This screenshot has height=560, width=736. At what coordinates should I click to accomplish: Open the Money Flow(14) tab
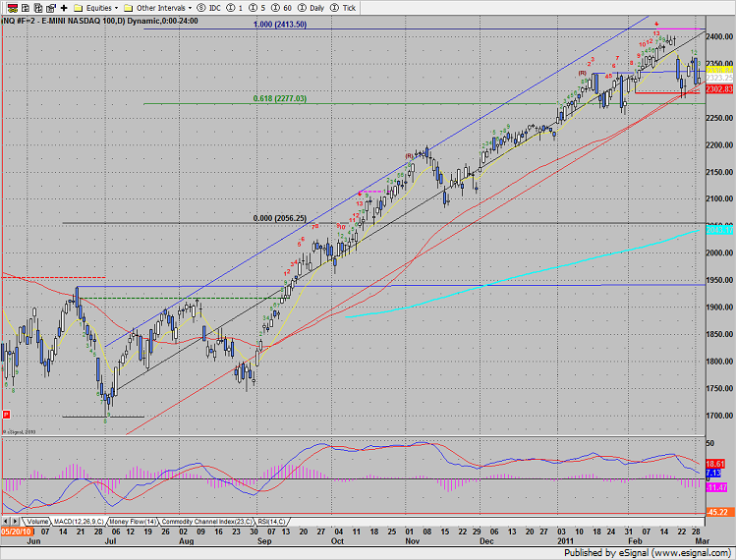[x=133, y=522]
